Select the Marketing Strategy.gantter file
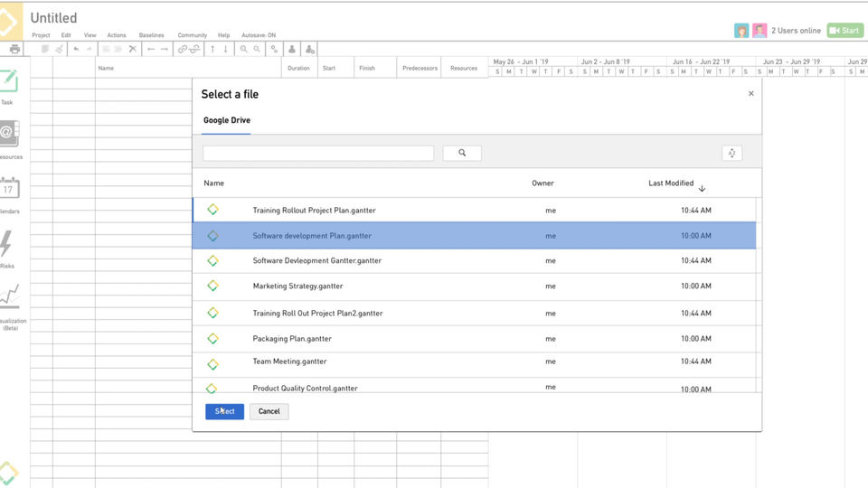 297,286
